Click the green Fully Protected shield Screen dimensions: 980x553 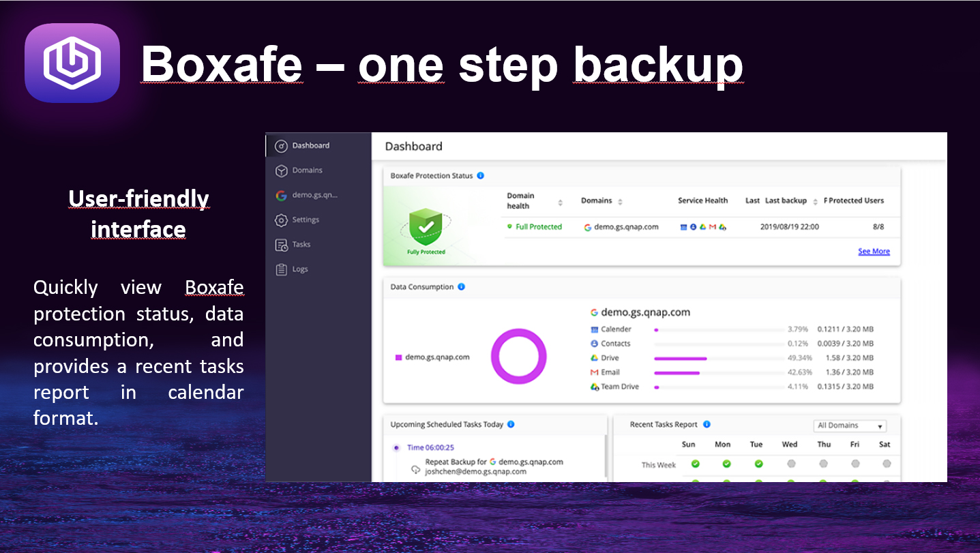(426, 228)
